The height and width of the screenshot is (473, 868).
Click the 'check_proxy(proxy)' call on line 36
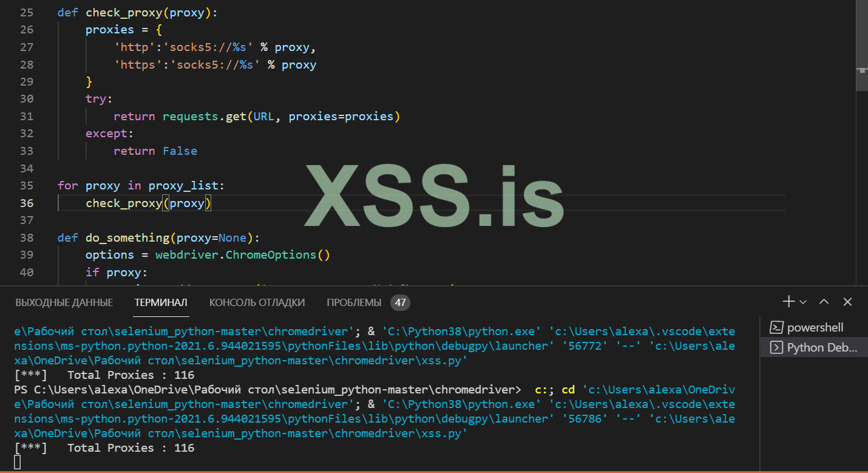(148, 203)
